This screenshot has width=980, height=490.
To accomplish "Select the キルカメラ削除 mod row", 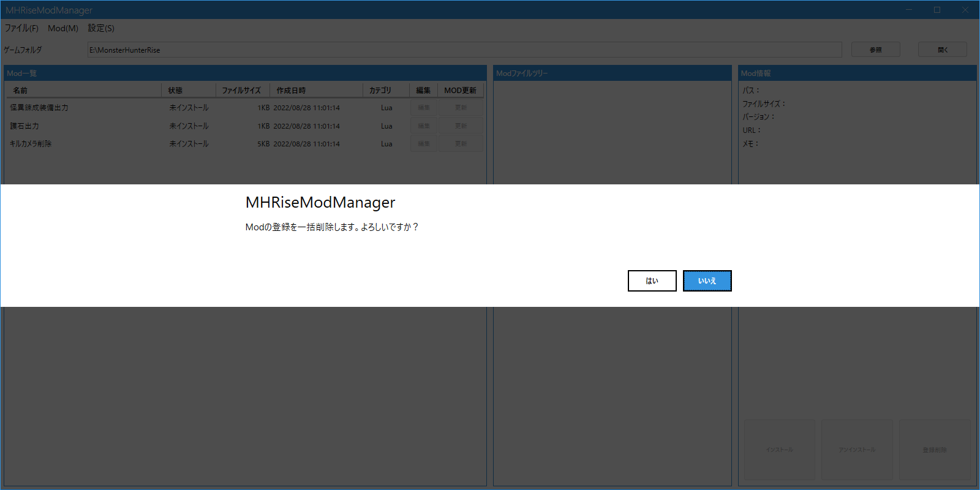I will click(x=245, y=143).
